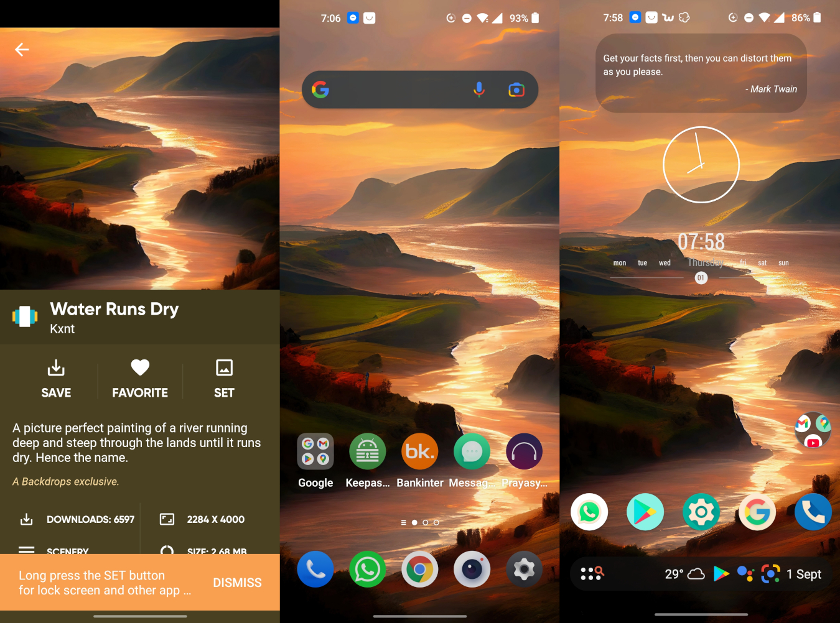Open the app drawer search
The width and height of the screenshot is (840, 623).
(591, 574)
